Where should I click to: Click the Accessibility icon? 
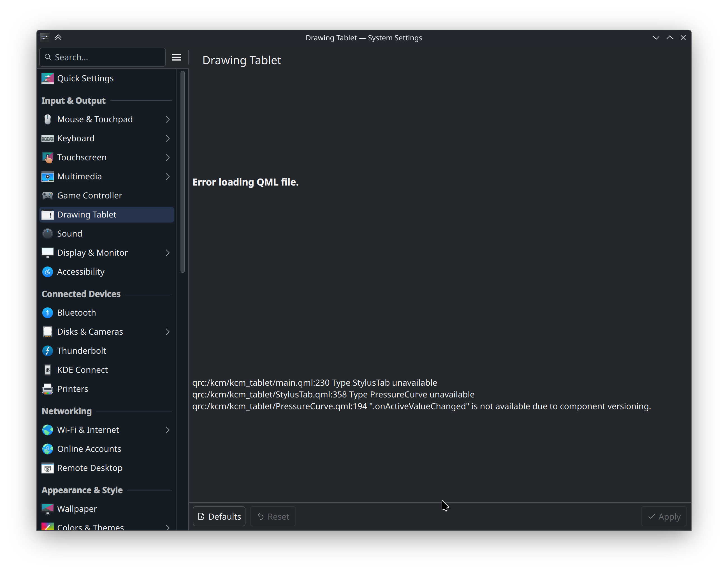click(47, 272)
